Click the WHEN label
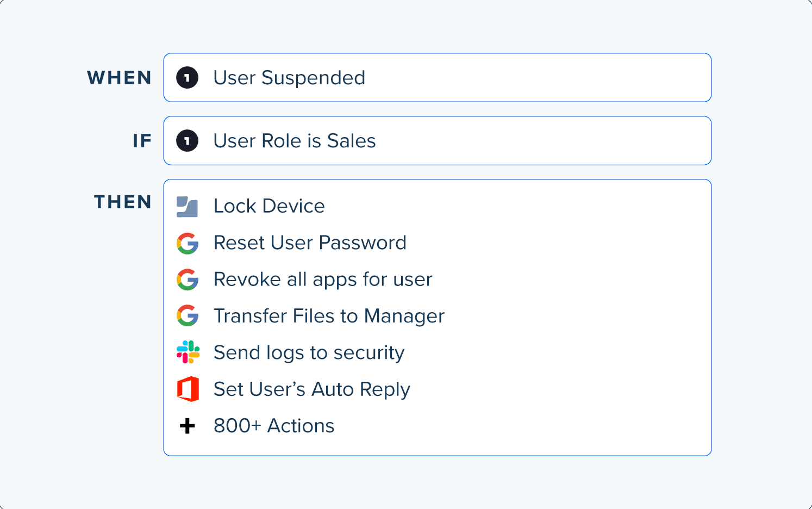This screenshot has width=812, height=509. click(120, 78)
